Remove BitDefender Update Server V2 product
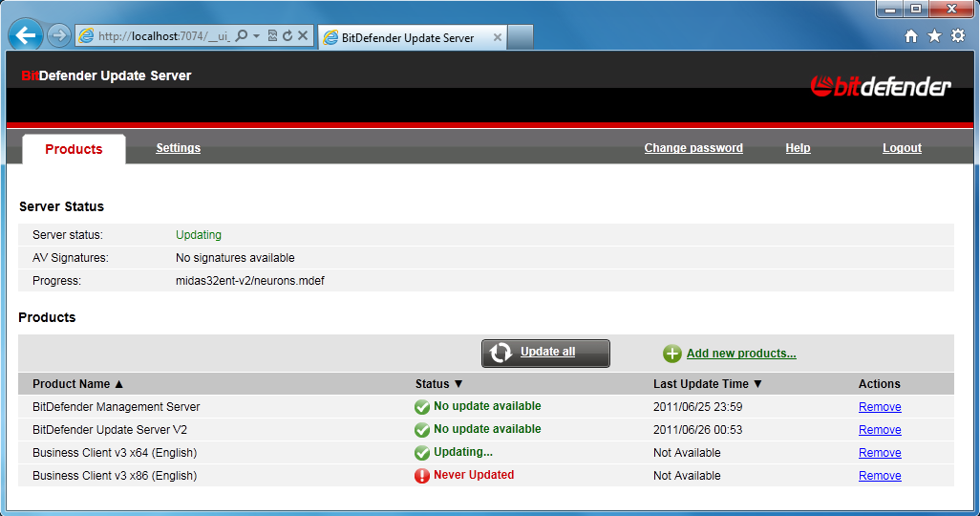This screenshot has height=516, width=980. (x=880, y=430)
